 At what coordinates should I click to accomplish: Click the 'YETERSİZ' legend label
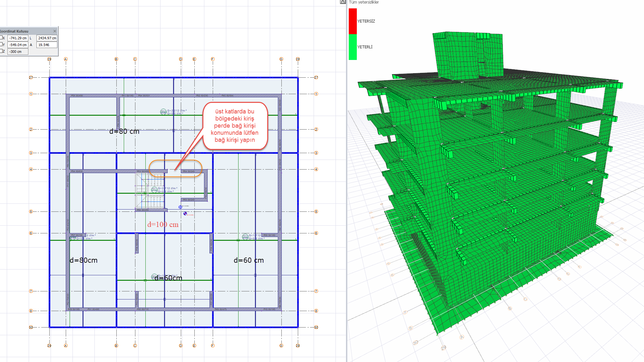pyautogui.click(x=366, y=21)
